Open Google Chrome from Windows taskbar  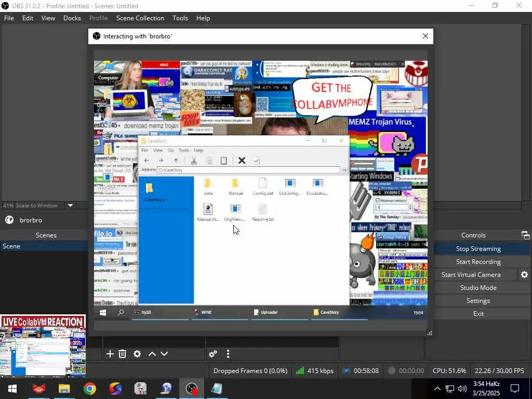89,389
